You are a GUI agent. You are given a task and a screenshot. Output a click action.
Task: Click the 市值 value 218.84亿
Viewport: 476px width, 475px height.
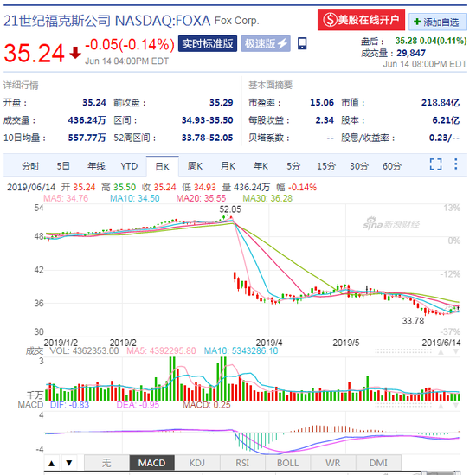click(441, 103)
